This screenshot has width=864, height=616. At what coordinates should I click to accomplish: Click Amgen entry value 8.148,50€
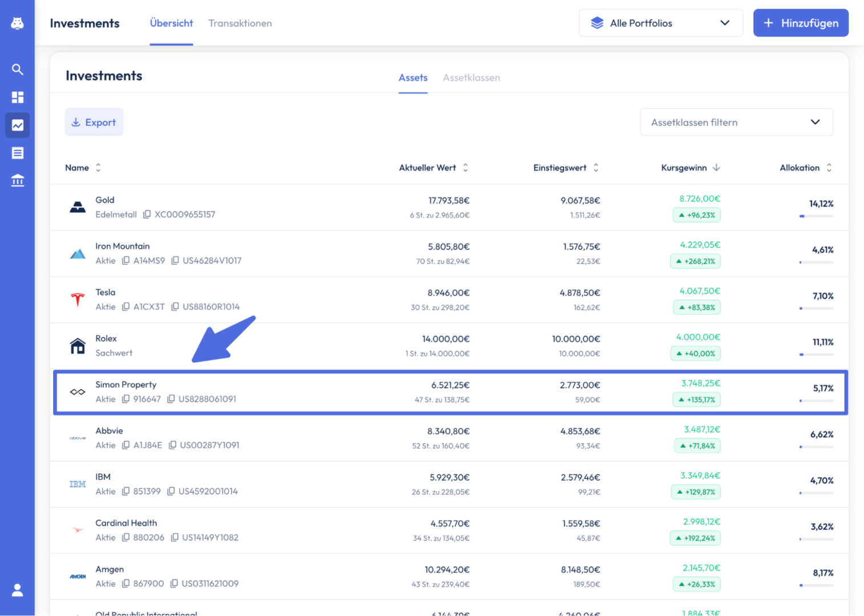(581, 570)
